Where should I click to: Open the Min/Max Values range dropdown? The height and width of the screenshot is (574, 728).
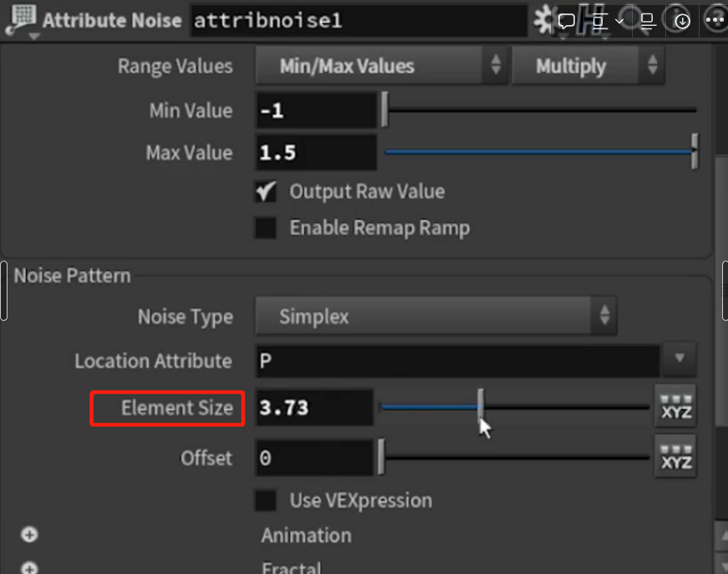381,66
